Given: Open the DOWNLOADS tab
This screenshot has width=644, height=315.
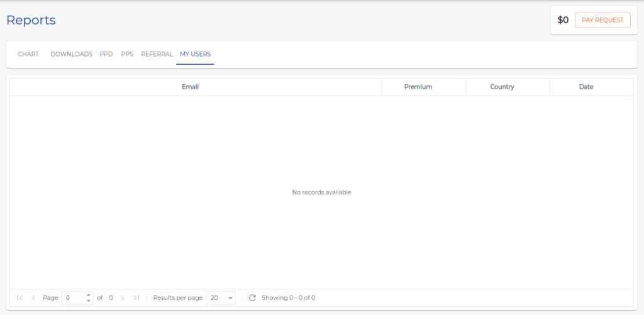Looking at the screenshot, I should (71, 54).
